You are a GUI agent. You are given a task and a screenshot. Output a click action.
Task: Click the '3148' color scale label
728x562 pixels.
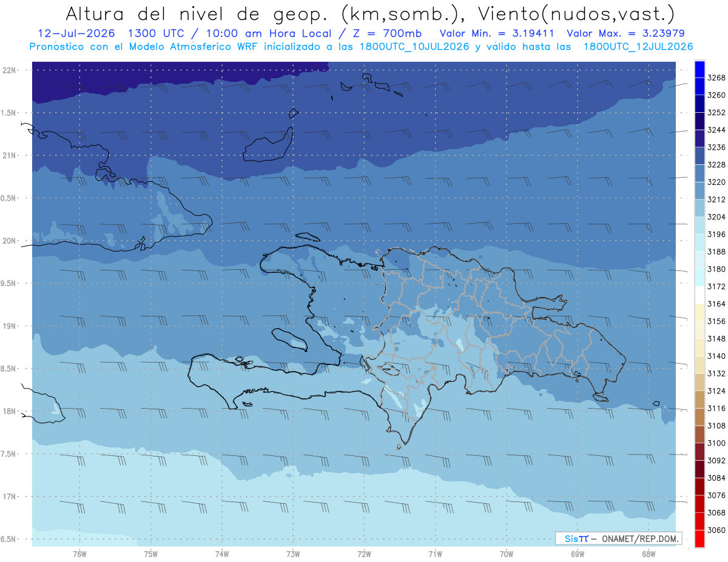click(716, 339)
